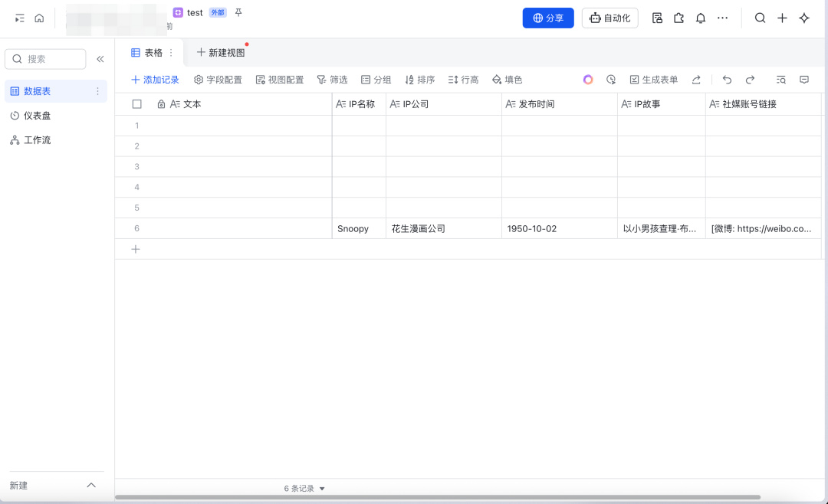The width and height of the screenshot is (828, 504).
Task: Expand the 新建 chevron at bottom
Action: pos(91,485)
